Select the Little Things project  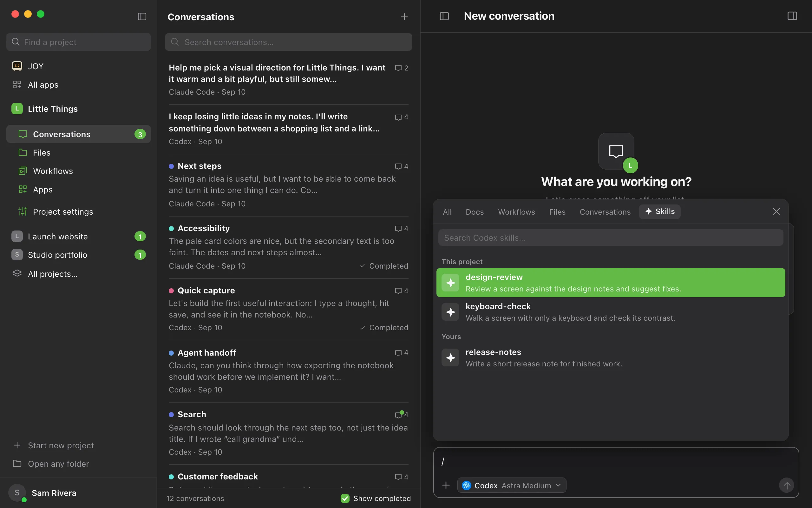[x=79, y=109]
